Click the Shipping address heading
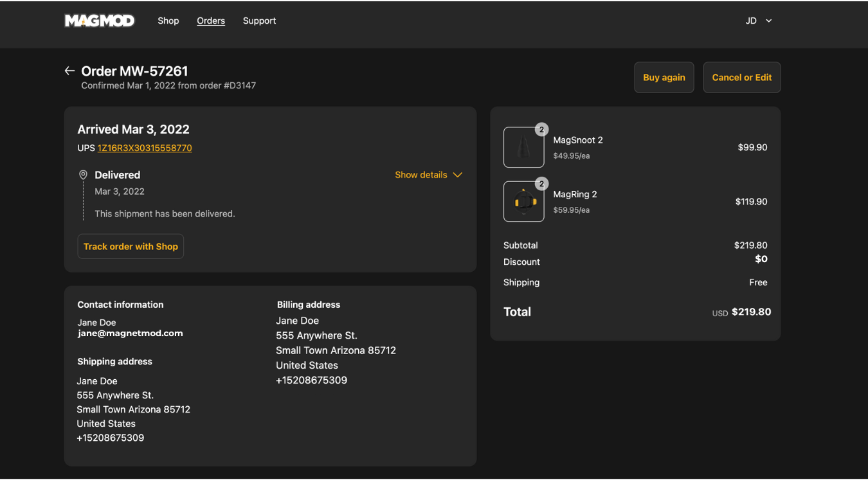 click(115, 361)
